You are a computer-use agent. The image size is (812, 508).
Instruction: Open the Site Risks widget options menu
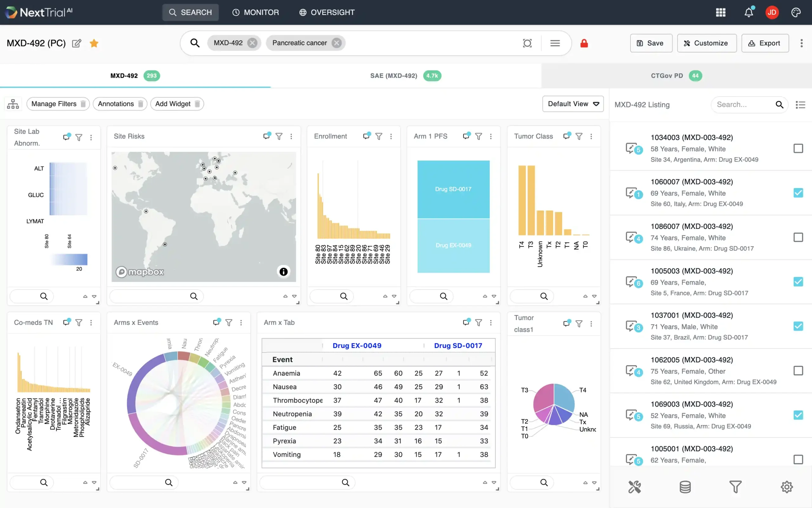[291, 137]
